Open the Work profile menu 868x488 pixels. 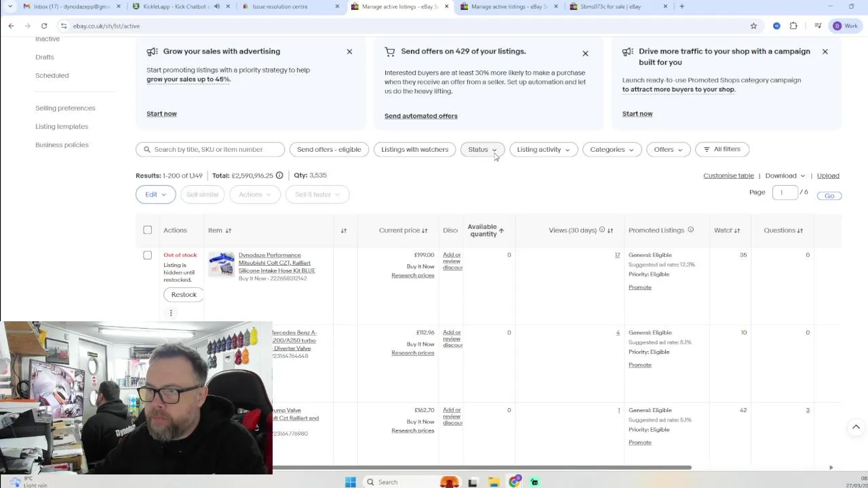click(845, 26)
